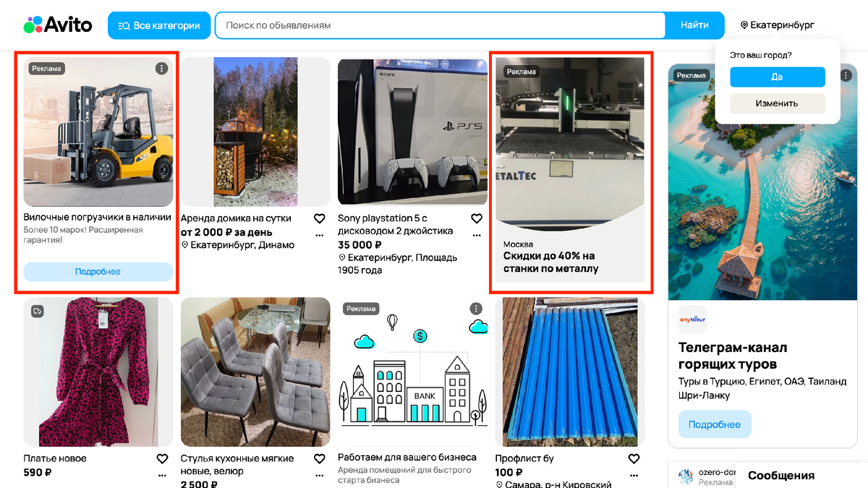Click the ozero-dom advertiser icon
This screenshot has height=488, width=868.
pos(686,476)
